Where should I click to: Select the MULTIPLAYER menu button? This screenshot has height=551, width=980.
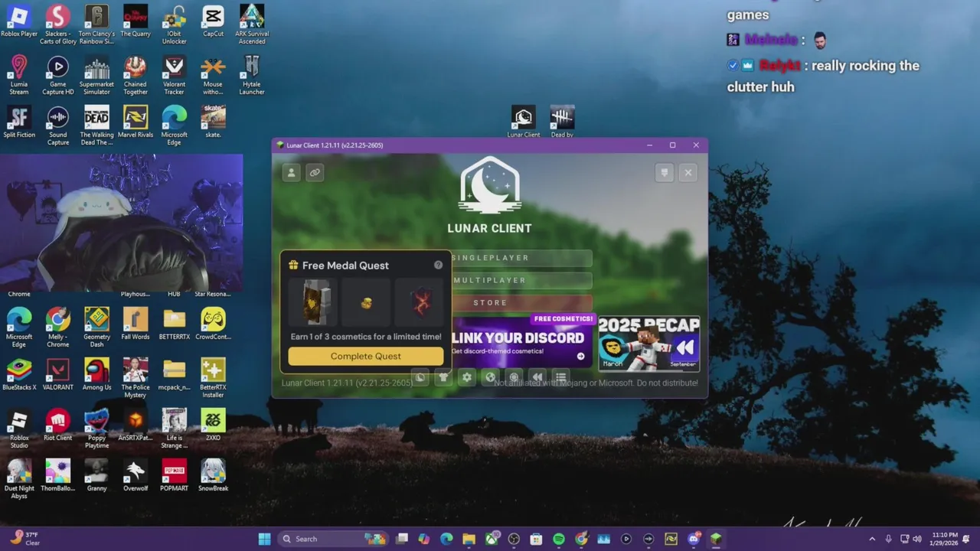(521, 280)
